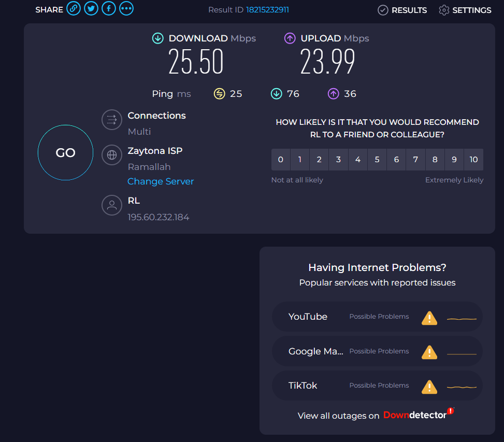
Task: Copy the share link icon
Action: pyautogui.click(x=74, y=8)
